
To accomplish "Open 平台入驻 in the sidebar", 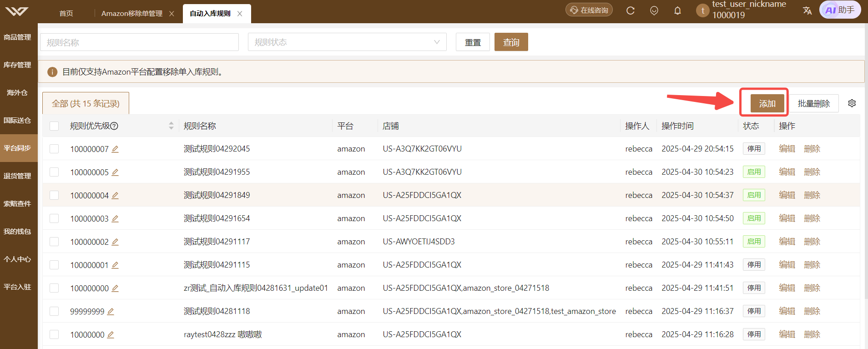I will [x=18, y=287].
